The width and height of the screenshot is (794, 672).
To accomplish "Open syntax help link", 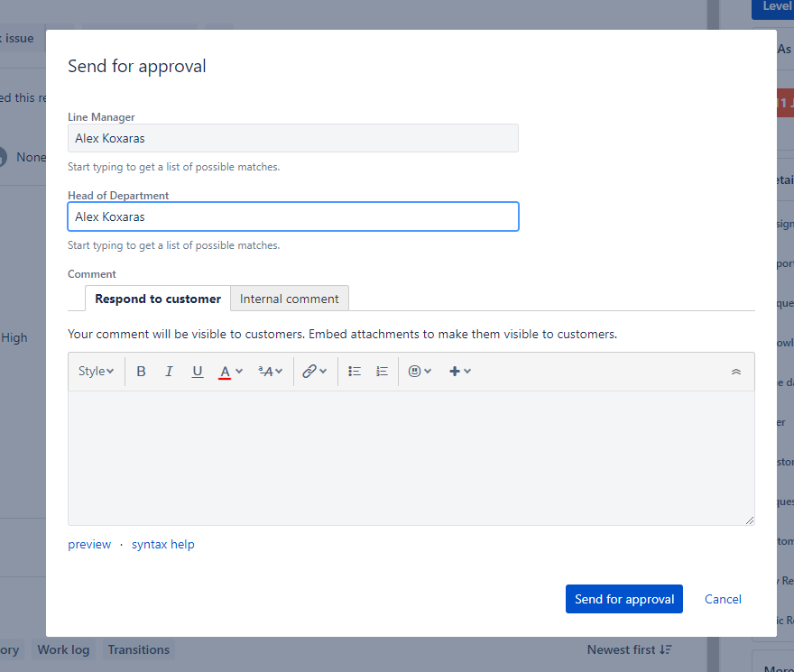I will (163, 545).
